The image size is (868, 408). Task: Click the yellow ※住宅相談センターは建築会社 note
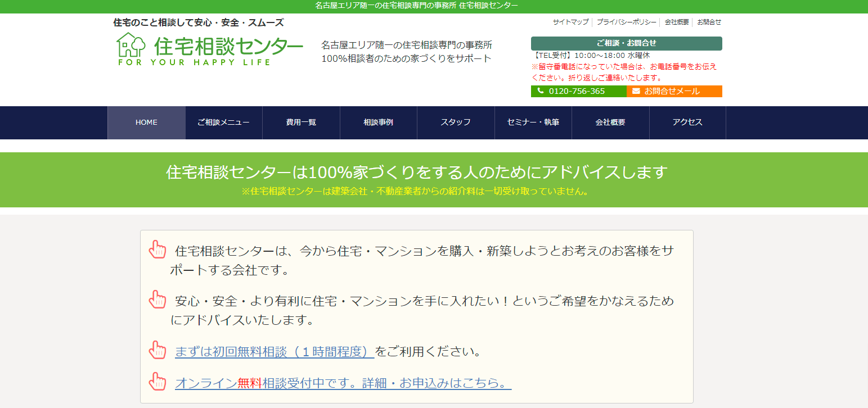tap(416, 192)
